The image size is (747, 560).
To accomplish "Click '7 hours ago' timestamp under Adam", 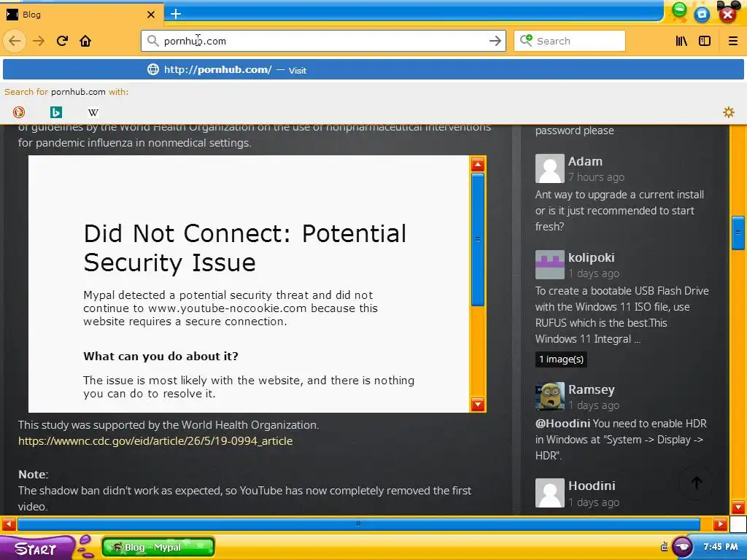I will click(x=596, y=177).
